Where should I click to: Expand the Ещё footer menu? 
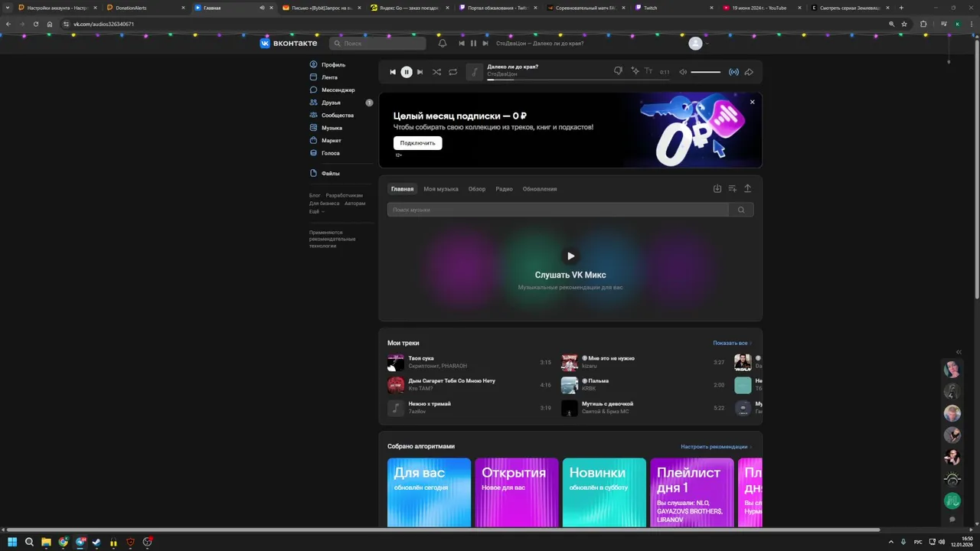tap(316, 211)
